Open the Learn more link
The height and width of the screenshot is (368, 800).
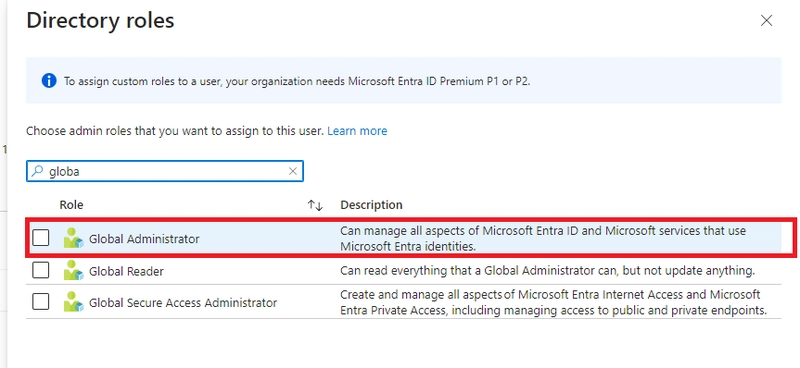click(357, 131)
